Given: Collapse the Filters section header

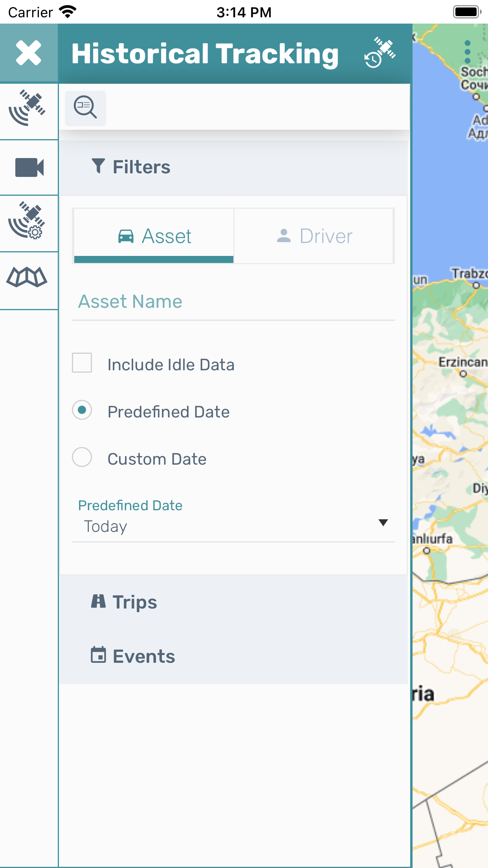Looking at the screenshot, I should pos(233,167).
